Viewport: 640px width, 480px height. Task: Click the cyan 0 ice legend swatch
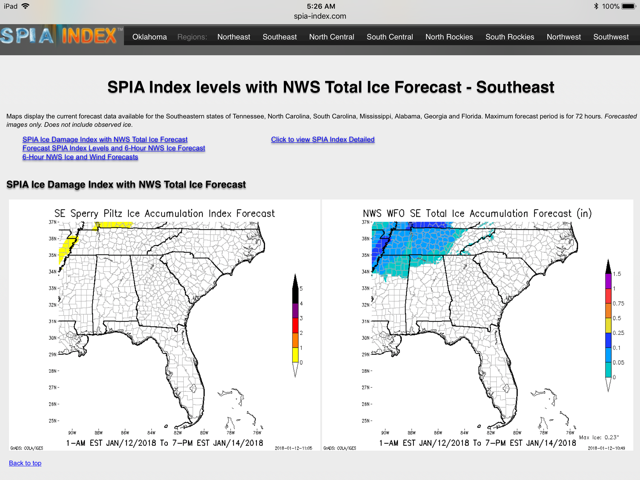point(608,370)
